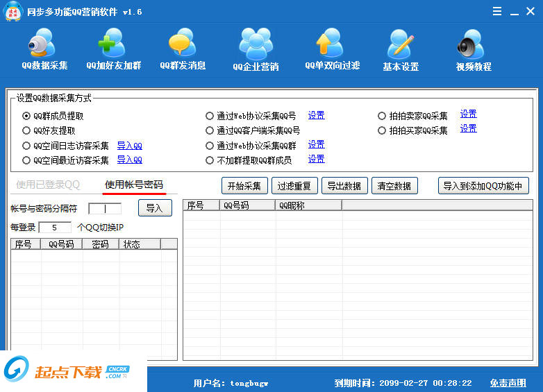Open 设置 link for 拍拍卖家QQ采集
The width and height of the screenshot is (543, 392).
pos(468,114)
